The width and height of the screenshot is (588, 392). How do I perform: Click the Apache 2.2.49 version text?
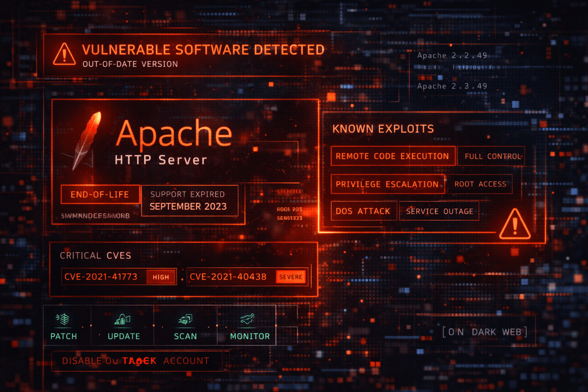point(452,56)
